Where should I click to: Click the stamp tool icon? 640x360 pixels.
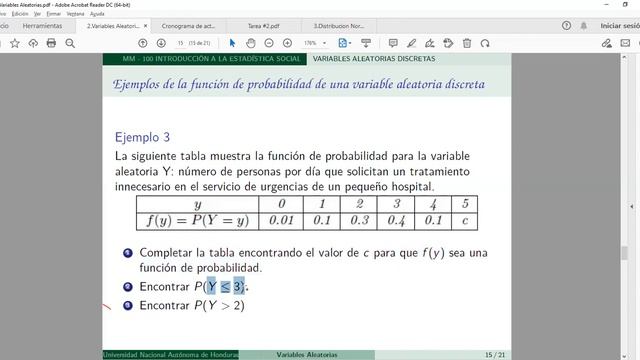[448, 43]
